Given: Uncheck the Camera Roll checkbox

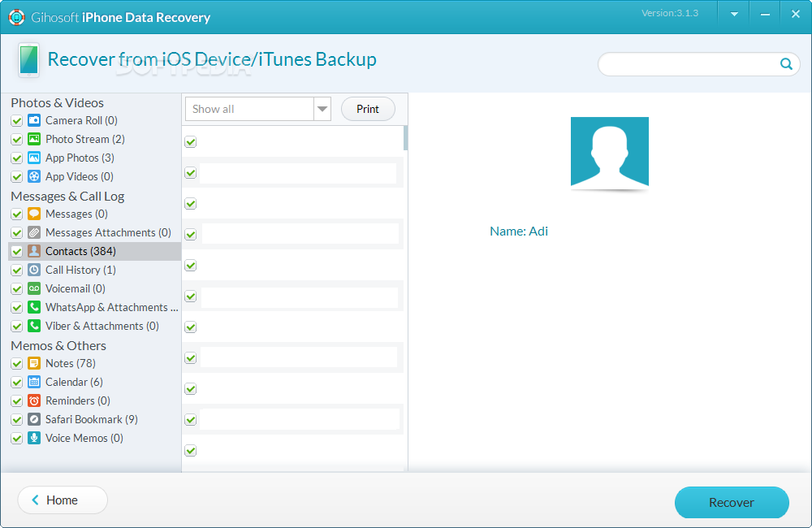Looking at the screenshot, I should 16,121.
